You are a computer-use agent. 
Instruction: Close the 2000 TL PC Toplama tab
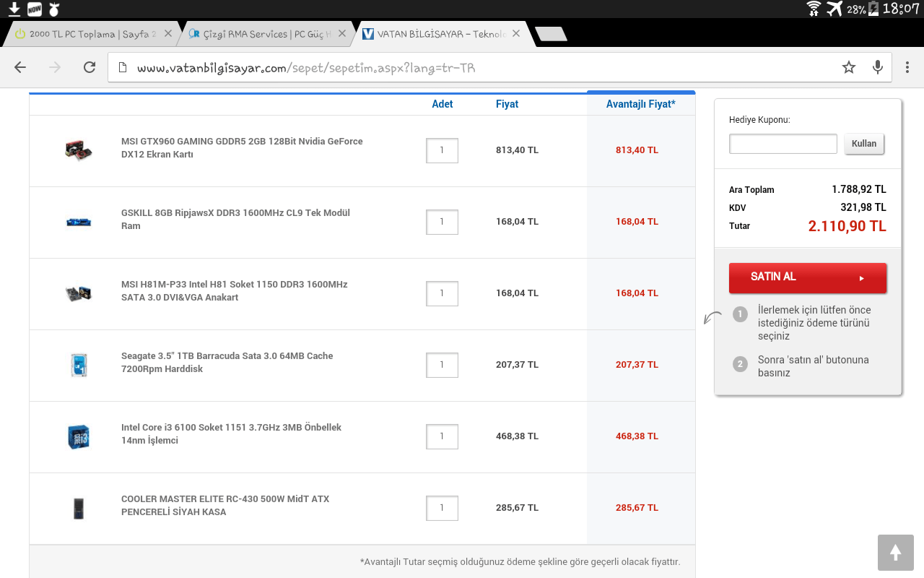coord(168,34)
